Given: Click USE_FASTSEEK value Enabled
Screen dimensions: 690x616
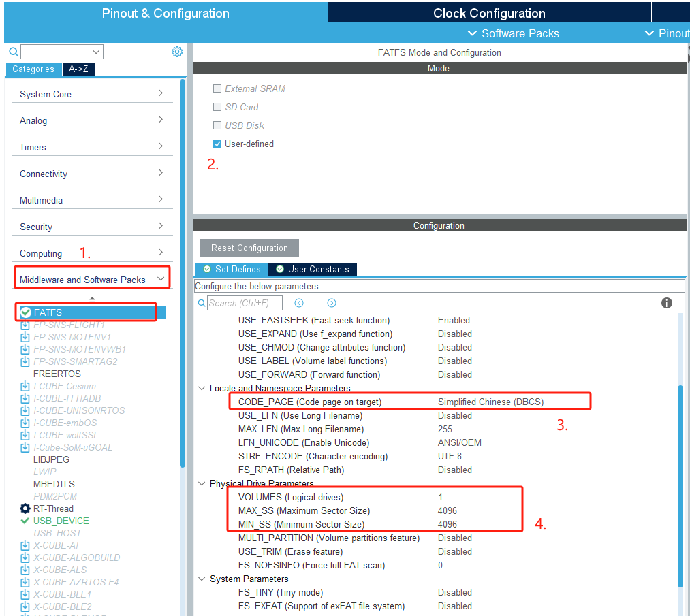Looking at the screenshot, I should click(x=454, y=320).
